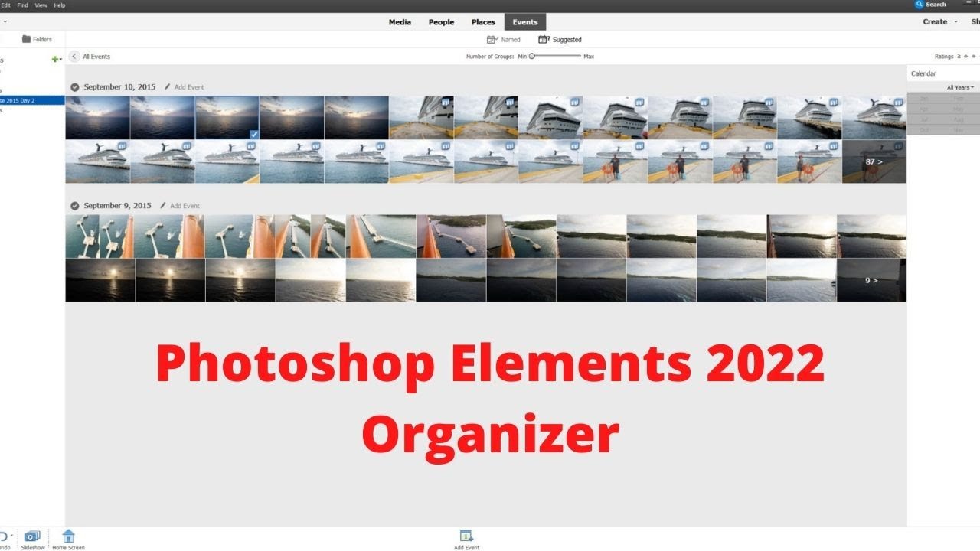980x551 pixels.
Task: Switch to the Places tab
Action: click(483, 22)
